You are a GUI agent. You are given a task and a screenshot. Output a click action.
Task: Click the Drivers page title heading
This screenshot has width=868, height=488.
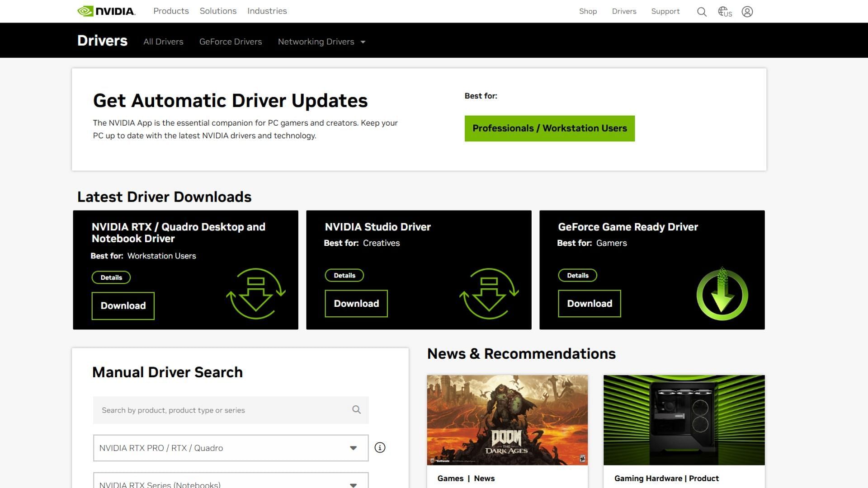(102, 41)
